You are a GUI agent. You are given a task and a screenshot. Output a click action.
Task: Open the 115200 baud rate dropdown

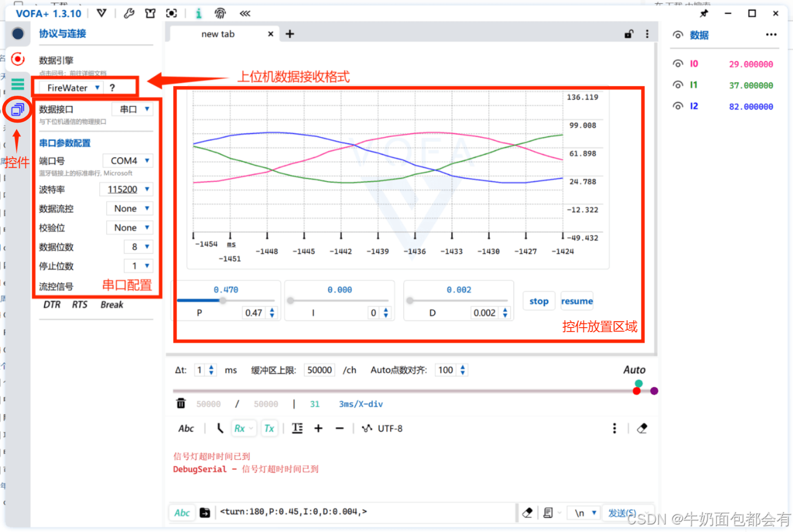tap(127, 189)
